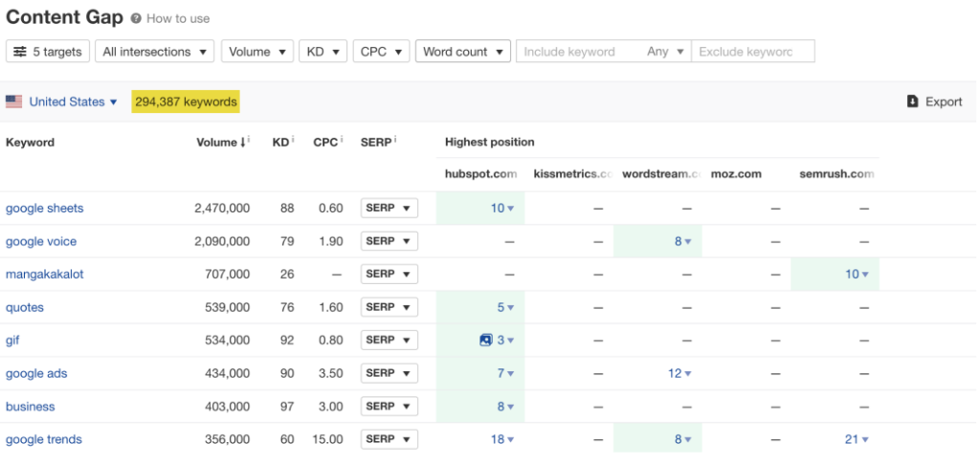
Task: Click the CPC column info icon
Action: click(342, 140)
